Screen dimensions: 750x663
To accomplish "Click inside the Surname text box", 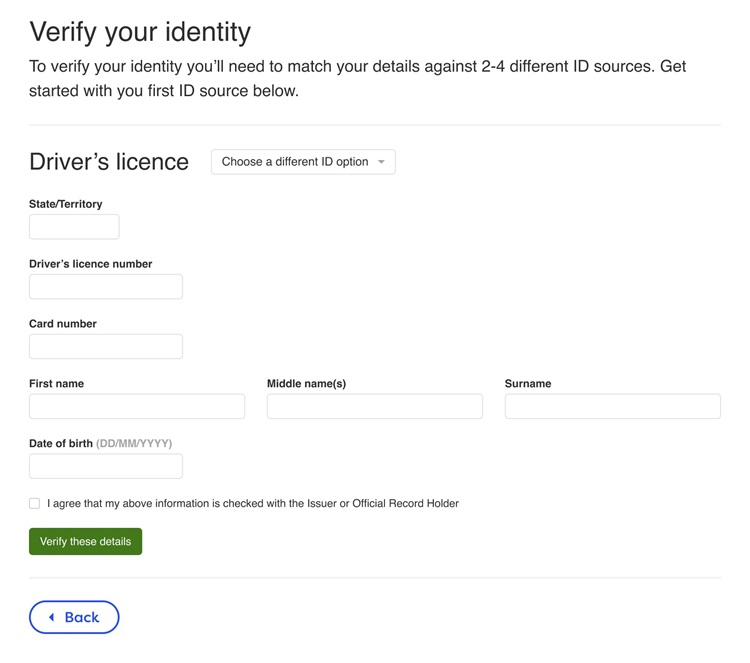I will (612, 406).
